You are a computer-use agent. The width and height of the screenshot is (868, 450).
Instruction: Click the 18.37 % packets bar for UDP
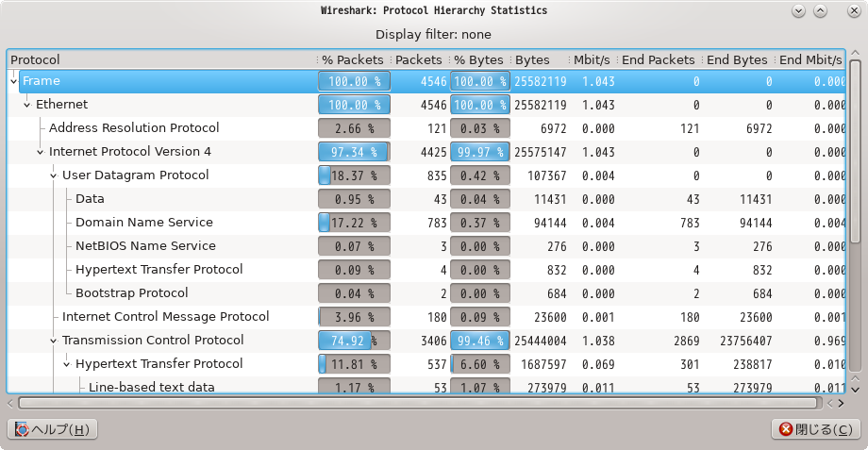click(x=355, y=175)
